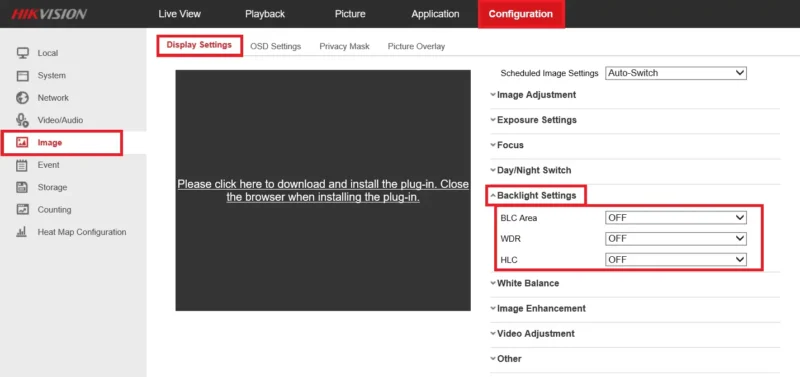Click the Event calendar icon
Image resolution: width=800 pixels, height=377 pixels.
(22, 165)
